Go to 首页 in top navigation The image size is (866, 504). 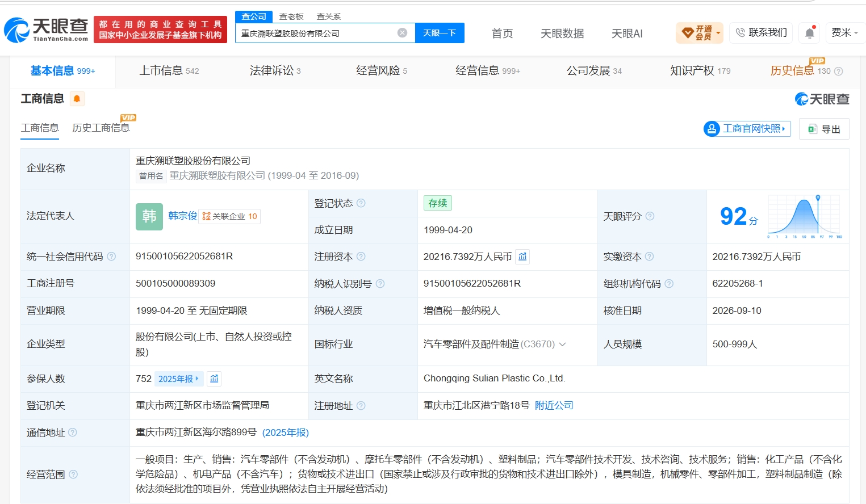[502, 33]
